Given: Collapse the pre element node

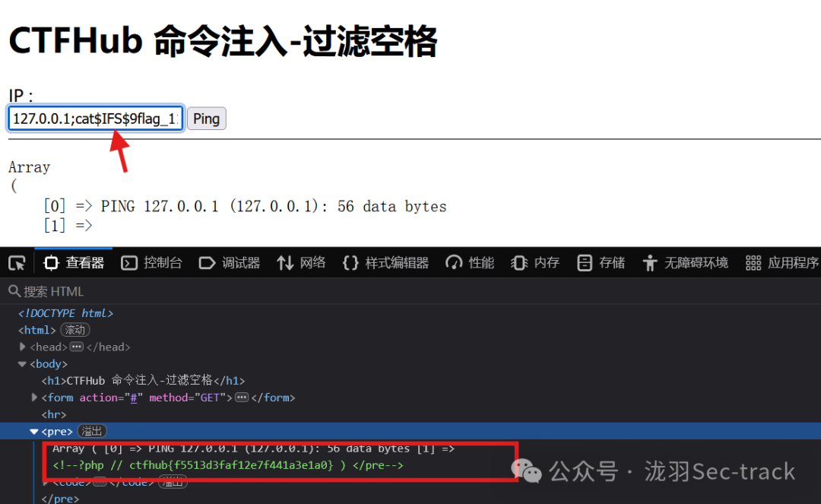Looking at the screenshot, I should (x=34, y=431).
